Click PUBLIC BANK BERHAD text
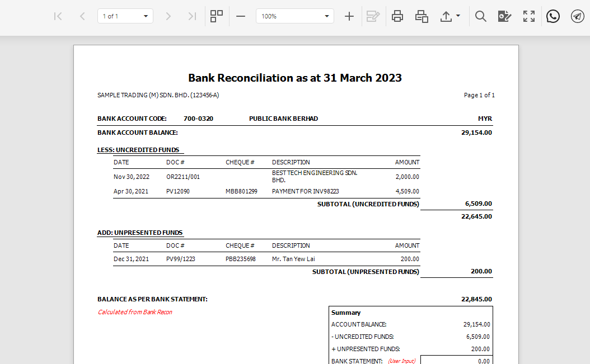 click(283, 119)
